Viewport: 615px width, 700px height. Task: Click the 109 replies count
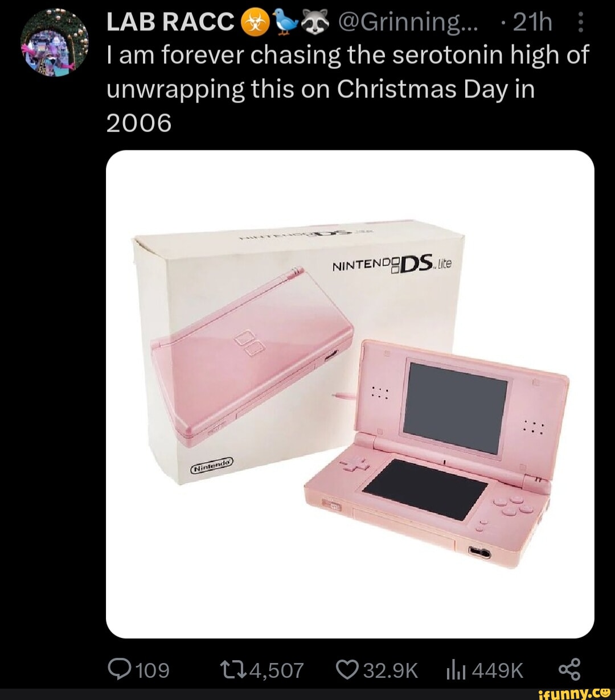pos(153,670)
